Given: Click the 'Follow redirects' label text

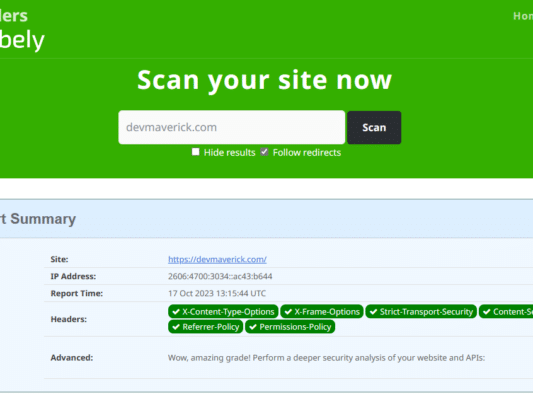Looking at the screenshot, I should (307, 153).
